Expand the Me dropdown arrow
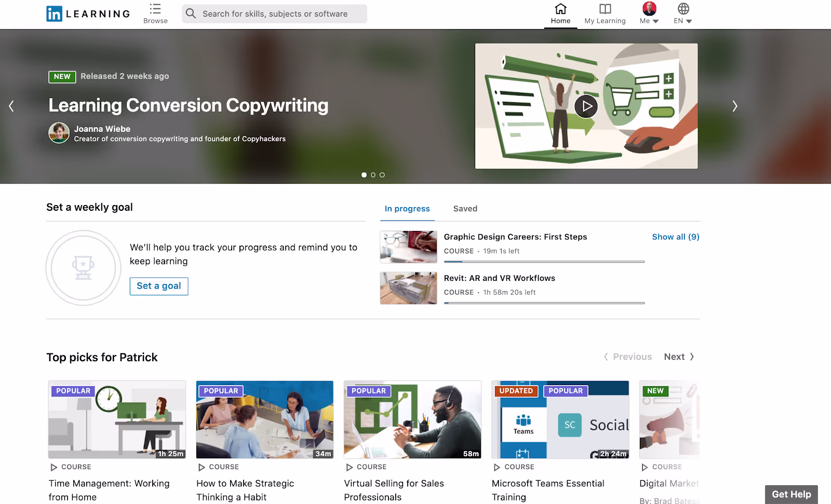The height and width of the screenshot is (504, 831). 655,21
